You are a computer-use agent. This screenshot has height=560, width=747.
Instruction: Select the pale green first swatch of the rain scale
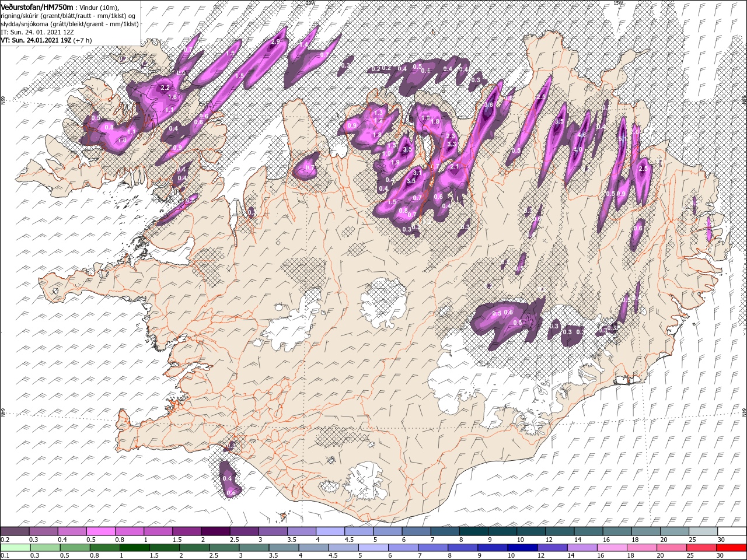[15, 548]
